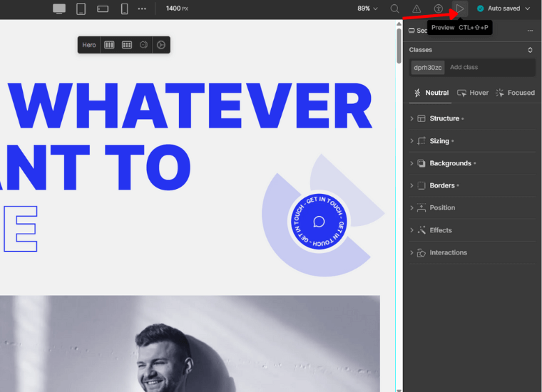Select the first column layout icon
Screen dimensions: 542x392
109,45
